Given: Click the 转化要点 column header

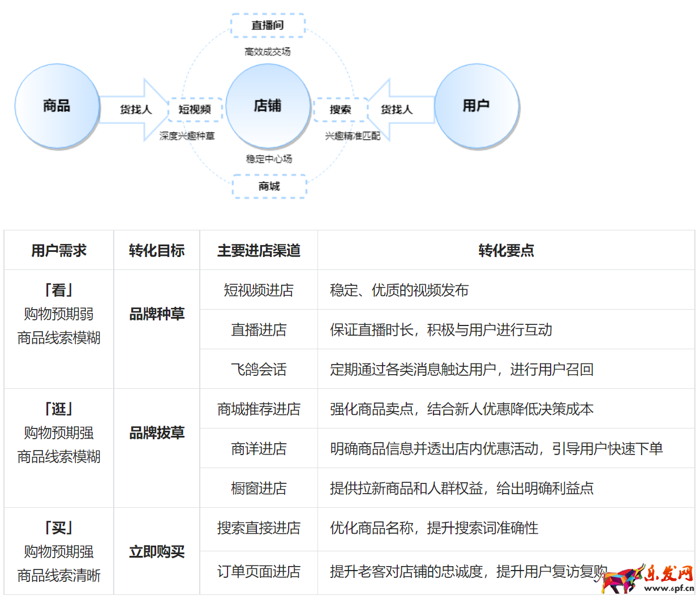Looking at the screenshot, I should point(506,250).
